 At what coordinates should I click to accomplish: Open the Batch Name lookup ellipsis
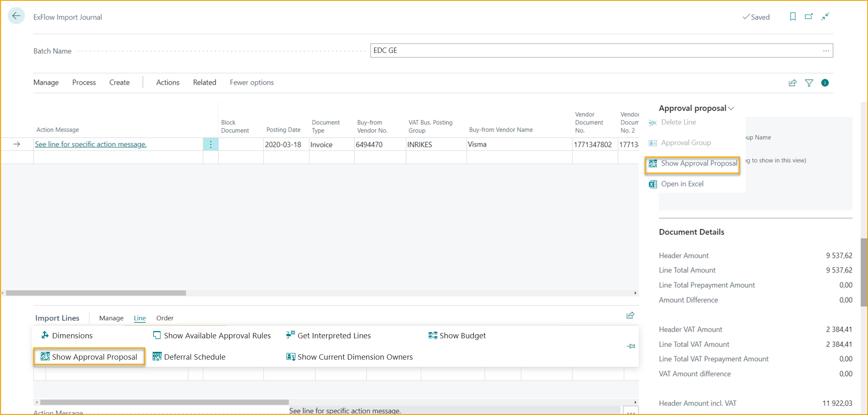(826, 50)
